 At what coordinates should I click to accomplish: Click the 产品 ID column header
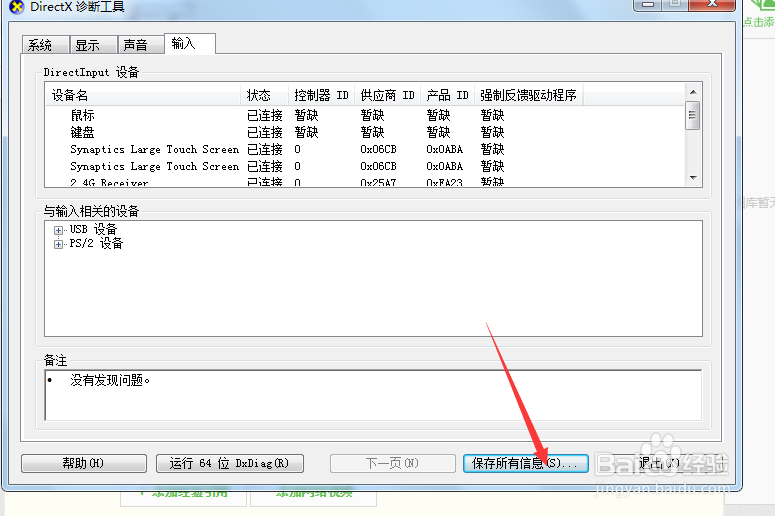447,95
